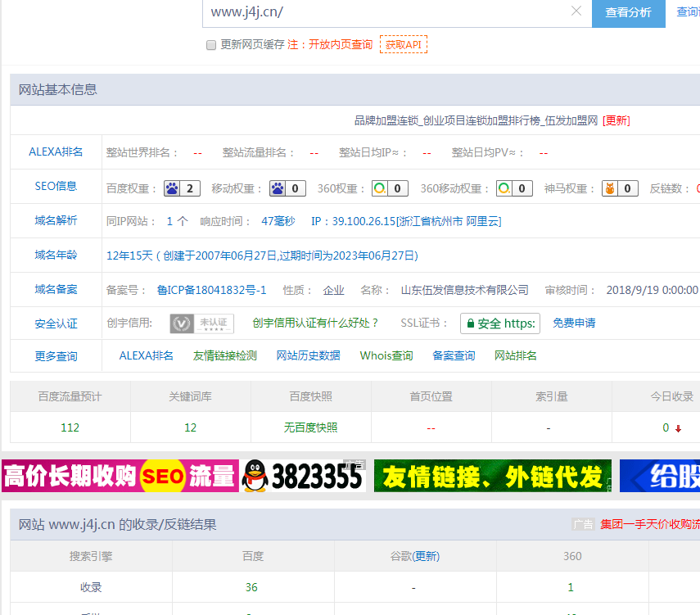
Task: Open Whois查询 link
Action: [386, 355]
